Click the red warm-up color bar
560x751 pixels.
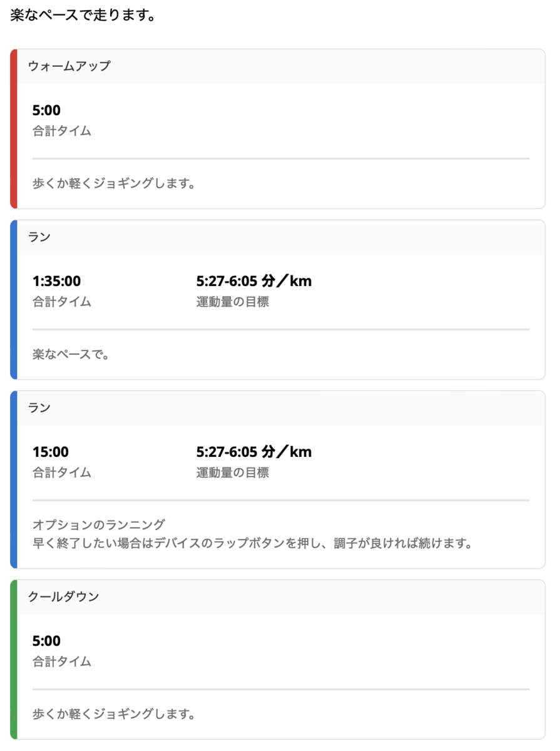[x=14, y=129]
